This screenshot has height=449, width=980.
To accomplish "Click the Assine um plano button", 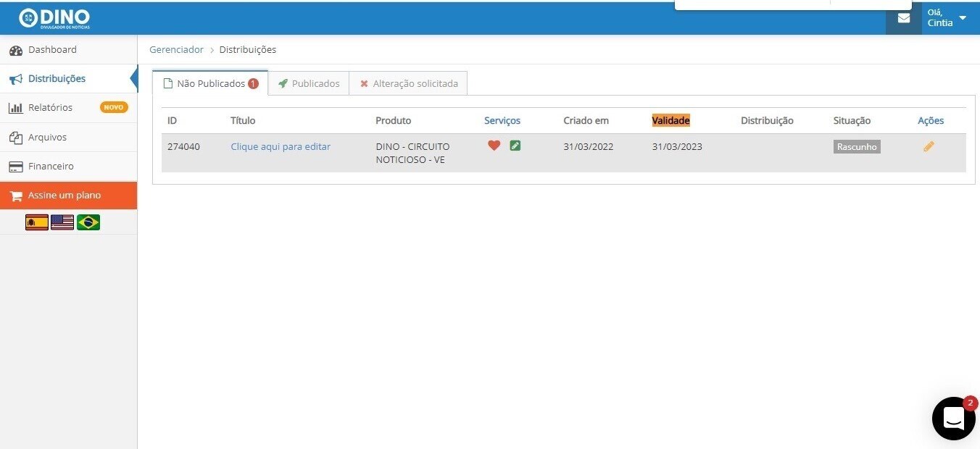I will click(65, 196).
